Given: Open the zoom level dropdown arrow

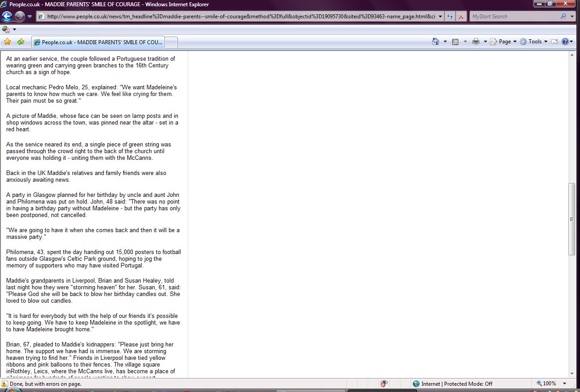Looking at the screenshot, I should pyautogui.click(x=564, y=384).
